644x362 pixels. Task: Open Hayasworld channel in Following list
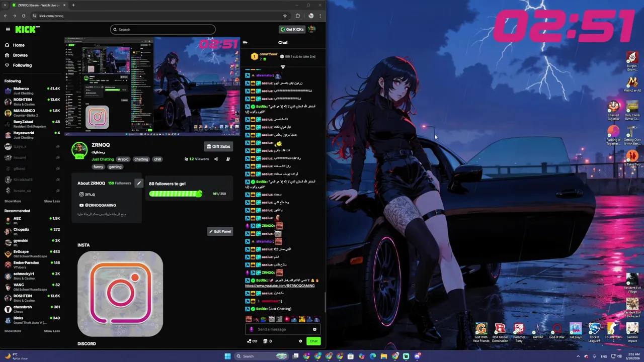(x=32, y=135)
